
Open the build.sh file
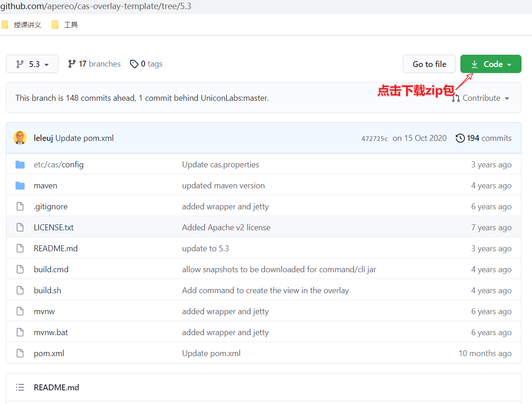[x=47, y=290]
